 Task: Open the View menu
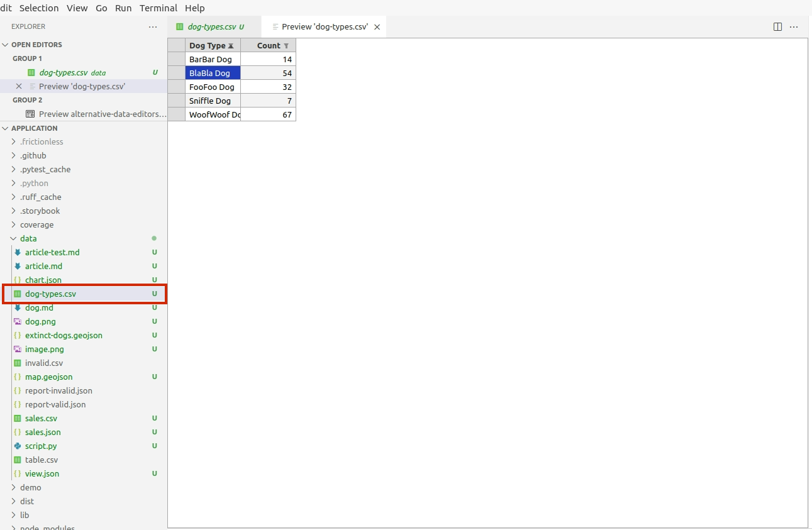[x=77, y=8]
